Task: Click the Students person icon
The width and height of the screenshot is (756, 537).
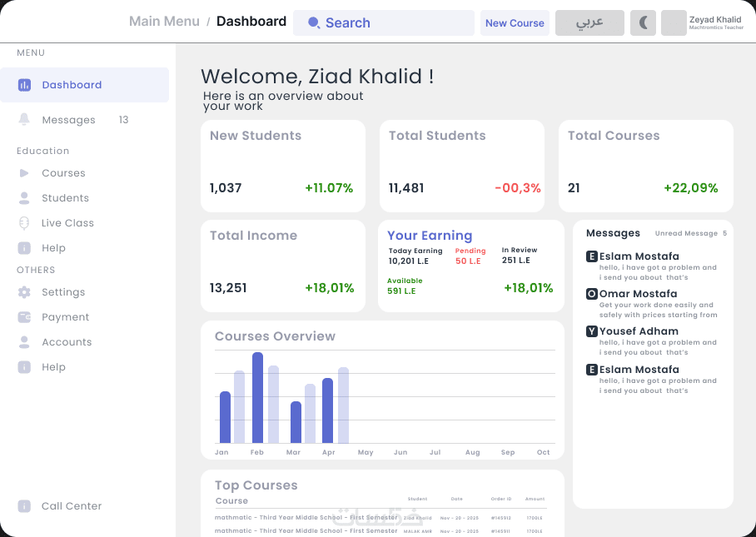Action: click(24, 198)
